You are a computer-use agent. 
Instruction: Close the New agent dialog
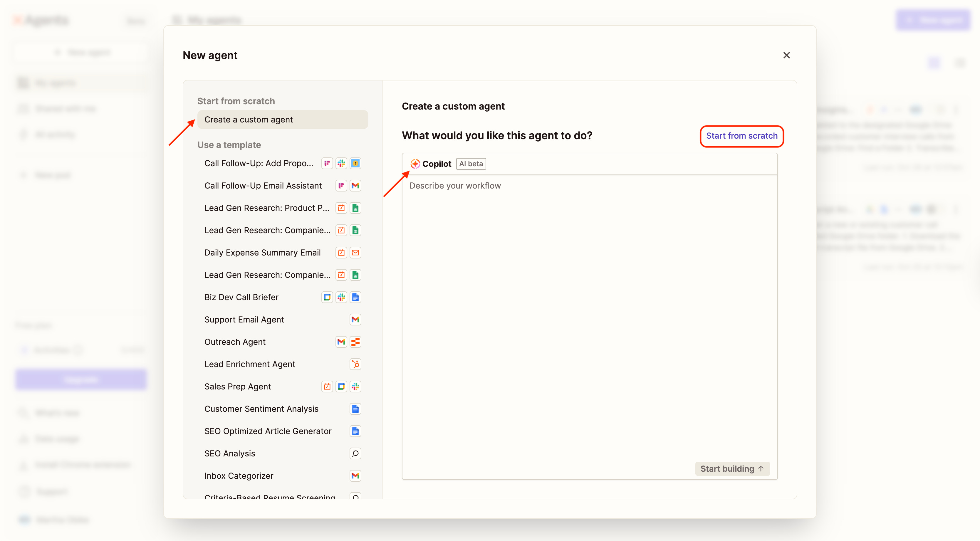point(786,55)
